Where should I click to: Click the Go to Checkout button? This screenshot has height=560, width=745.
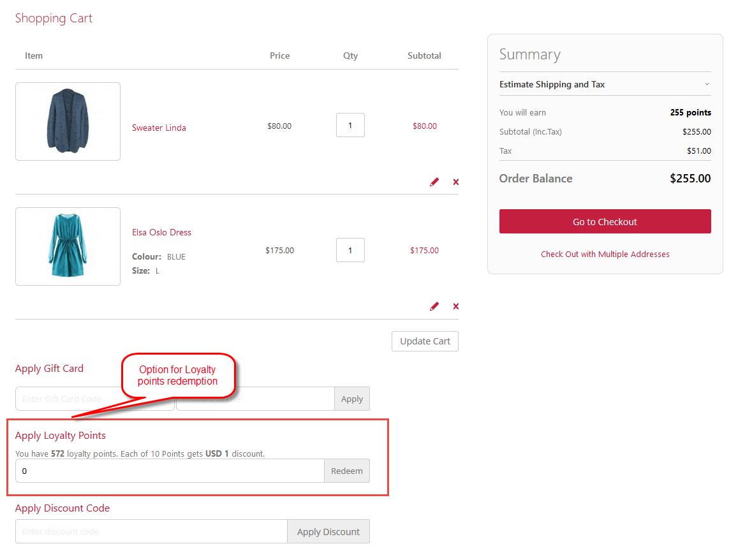605,221
